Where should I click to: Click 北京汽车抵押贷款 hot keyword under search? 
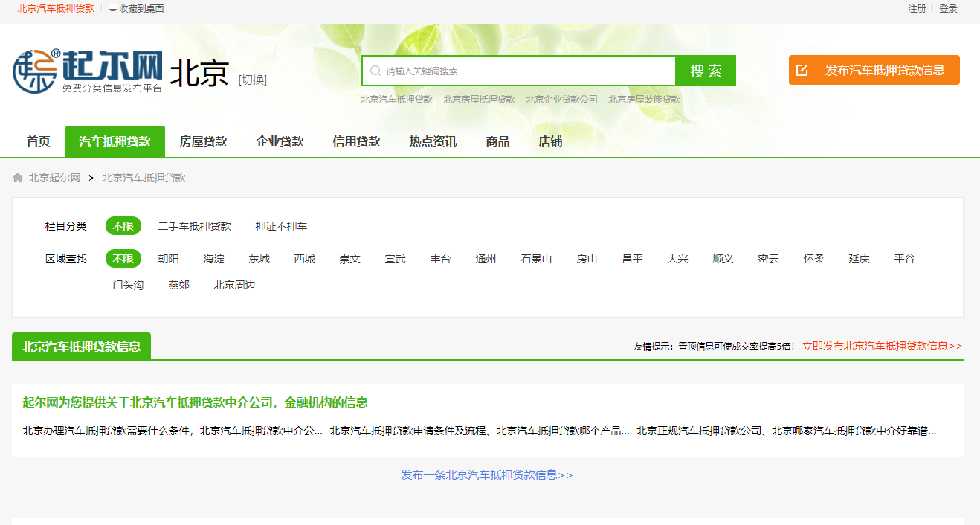397,99
